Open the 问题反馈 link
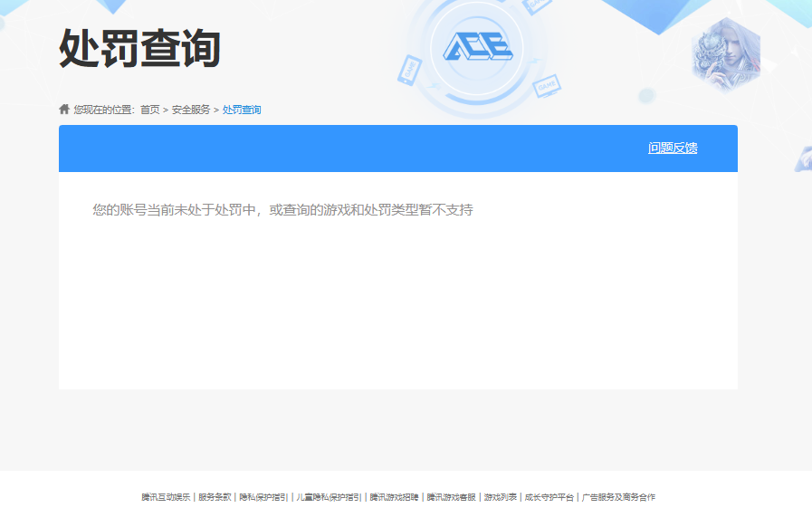812x508 pixels. pos(673,149)
